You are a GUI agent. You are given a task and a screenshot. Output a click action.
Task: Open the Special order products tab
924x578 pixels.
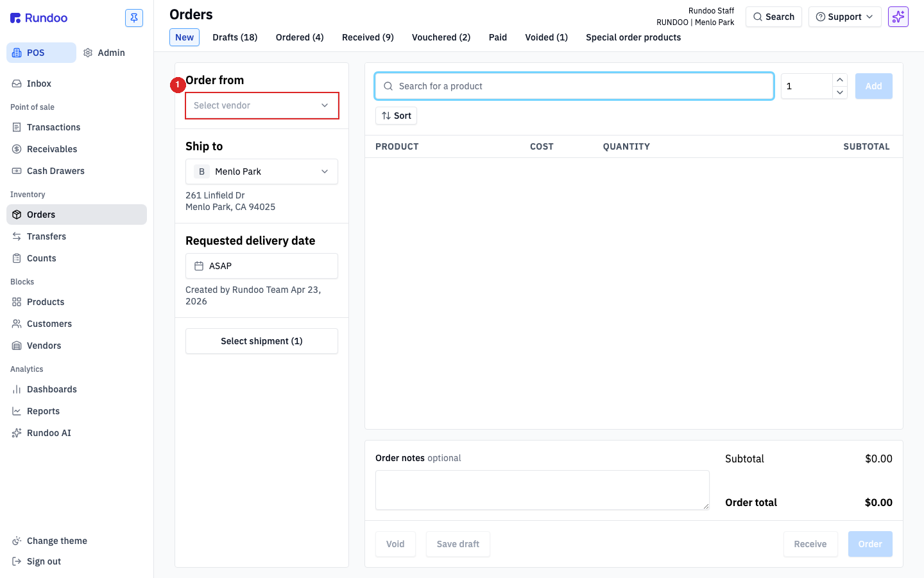click(x=633, y=37)
